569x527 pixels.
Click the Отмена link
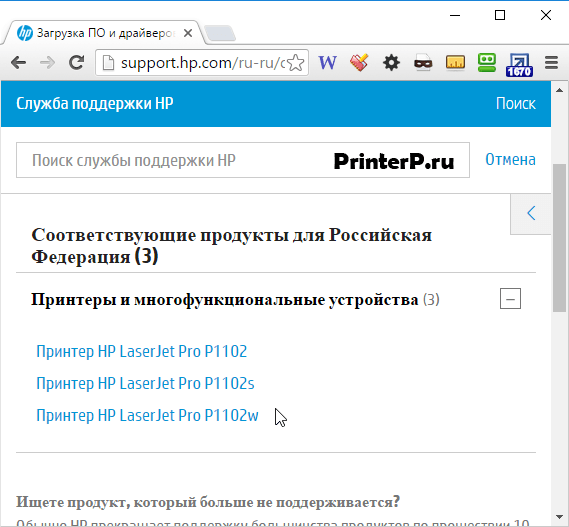(511, 160)
